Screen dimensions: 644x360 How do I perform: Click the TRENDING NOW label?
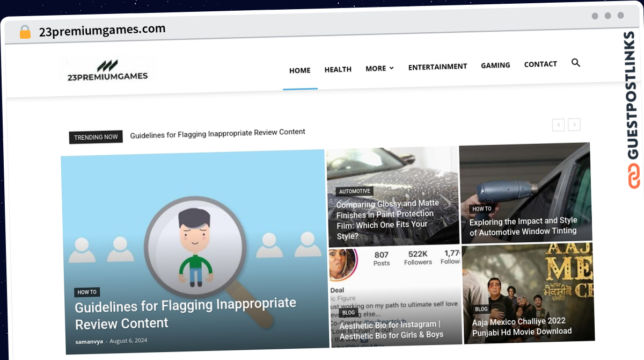pos(96,137)
